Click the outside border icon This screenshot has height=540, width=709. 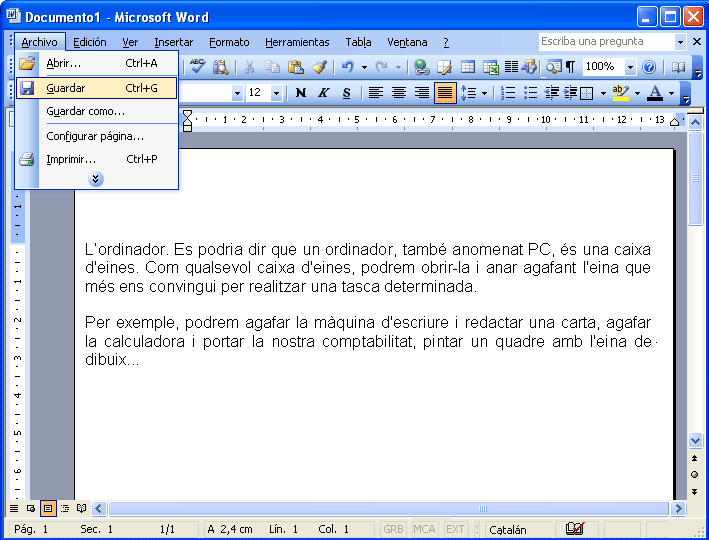[x=586, y=93]
